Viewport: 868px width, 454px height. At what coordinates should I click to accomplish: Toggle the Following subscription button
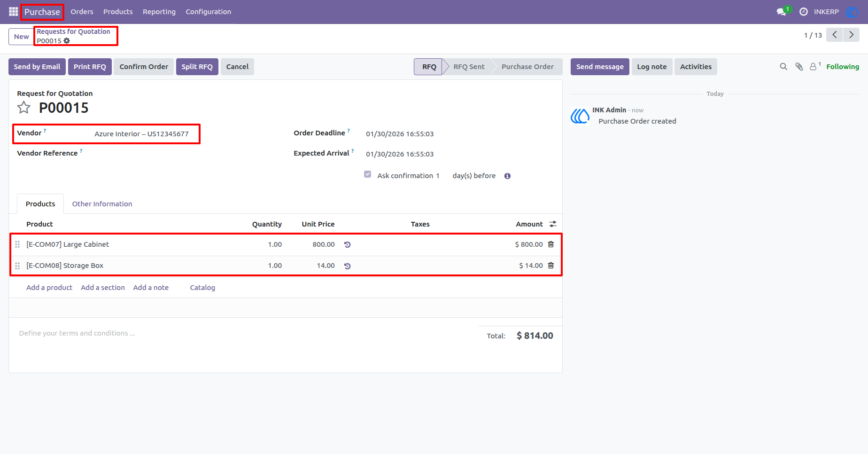843,67
